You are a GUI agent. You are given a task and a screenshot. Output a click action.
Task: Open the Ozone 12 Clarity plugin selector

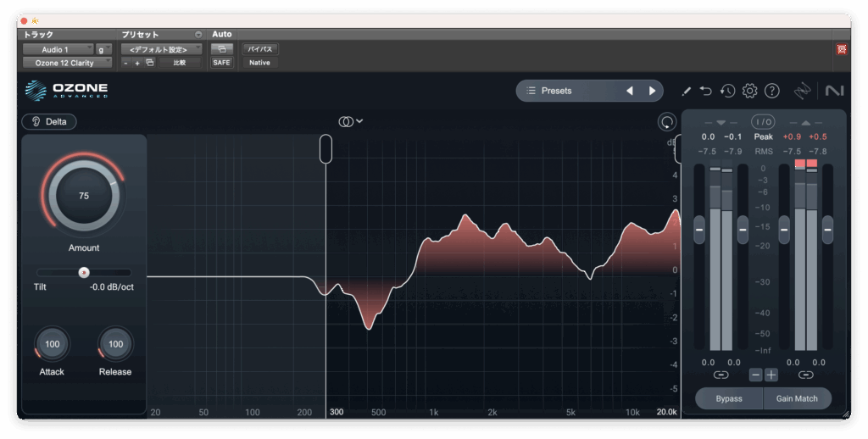(67, 63)
